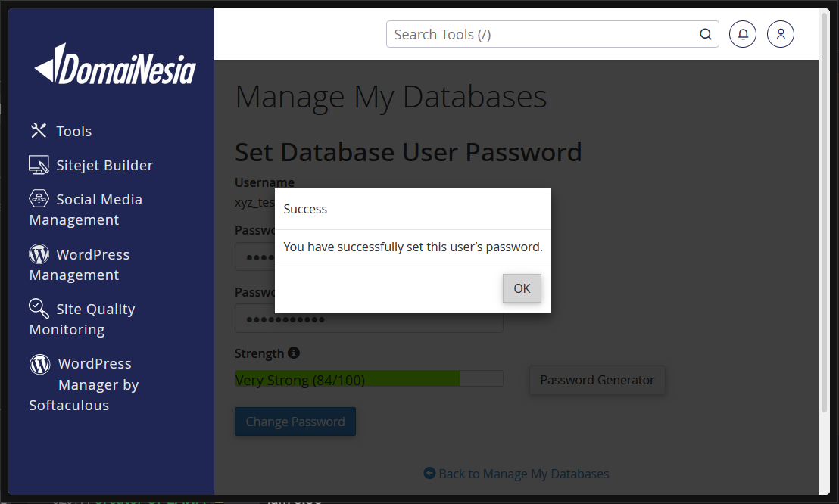Click the search magnifier icon
The width and height of the screenshot is (839, 504).
point(705,34)
